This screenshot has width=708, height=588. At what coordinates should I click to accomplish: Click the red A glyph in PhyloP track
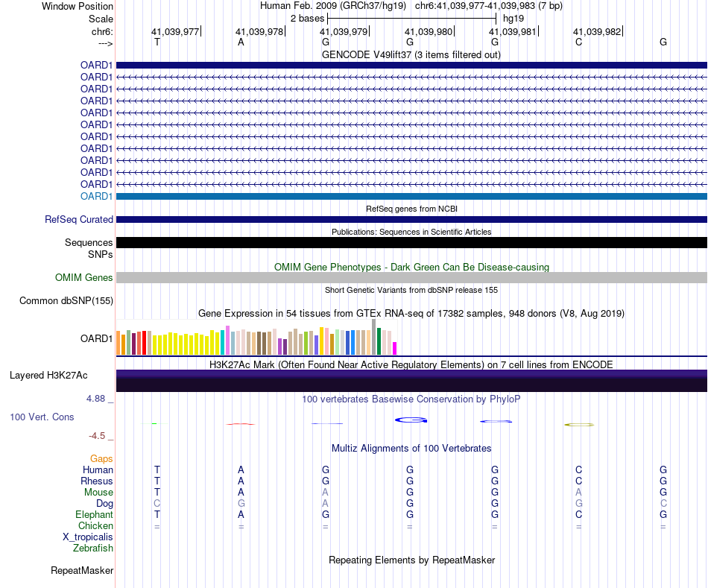click(241, 424)
